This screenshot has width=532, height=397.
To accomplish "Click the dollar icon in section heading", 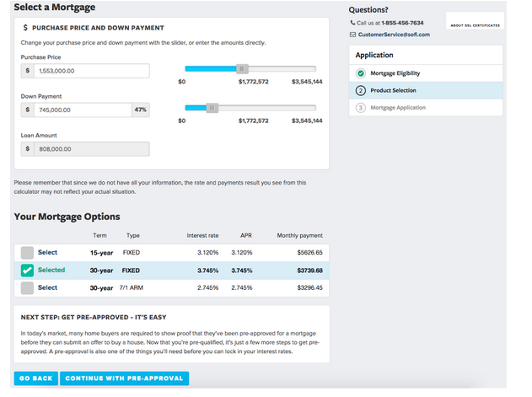I will (x=25, y=28).
